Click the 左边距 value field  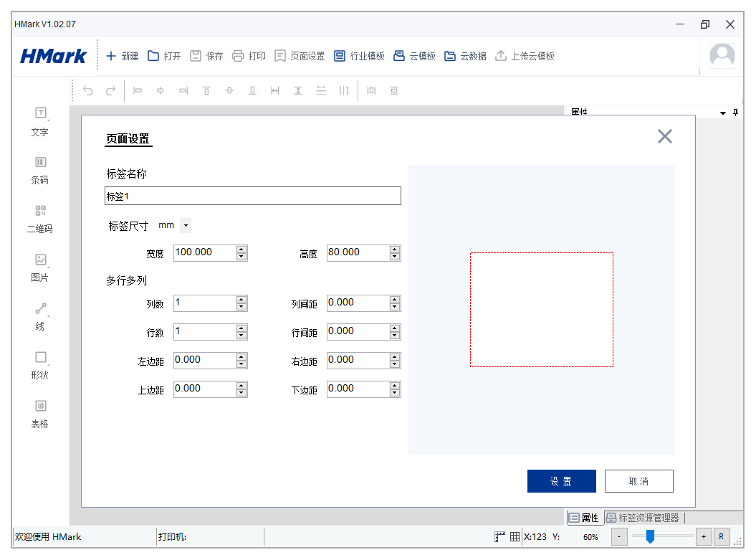pos(205,361)
